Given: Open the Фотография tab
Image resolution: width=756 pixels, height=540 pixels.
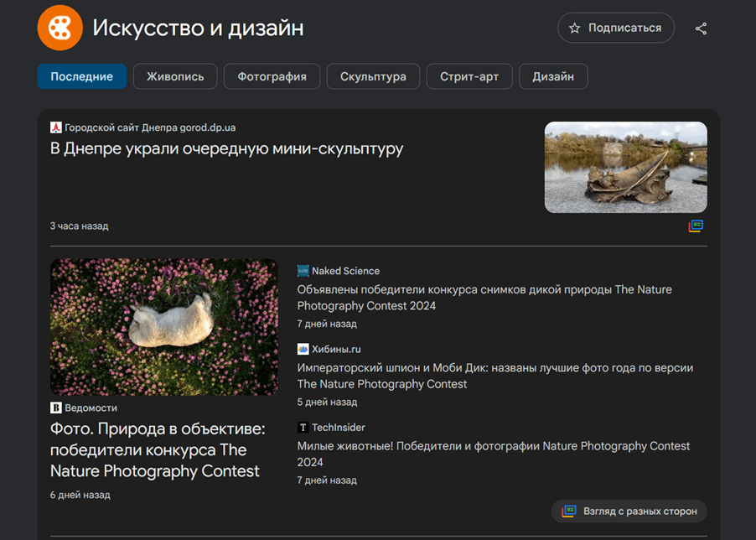Looking at the screenshot, I should 272,76.
